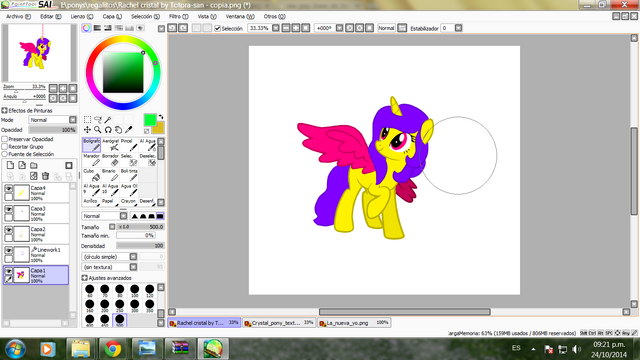This screenshot has width=640, height=360.
Task: Click the horizontal canvas scrollbar
Action: click(404, 312)
